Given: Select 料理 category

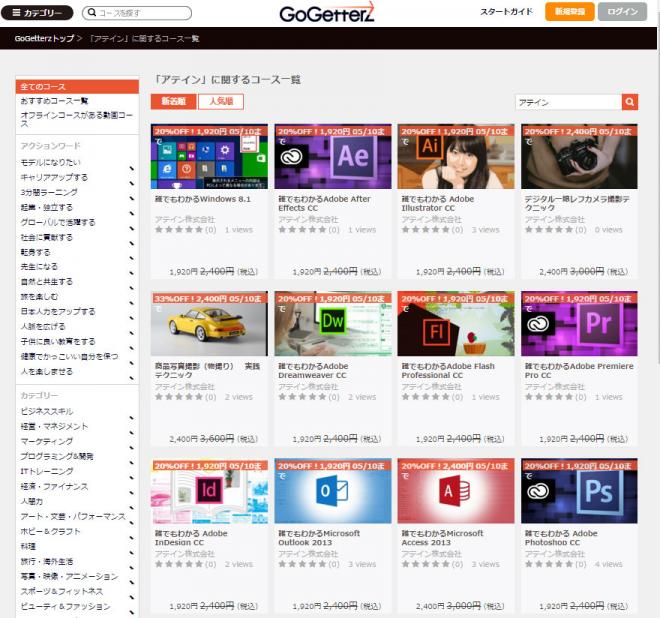Looking at the screenshot, I should 28,546.
